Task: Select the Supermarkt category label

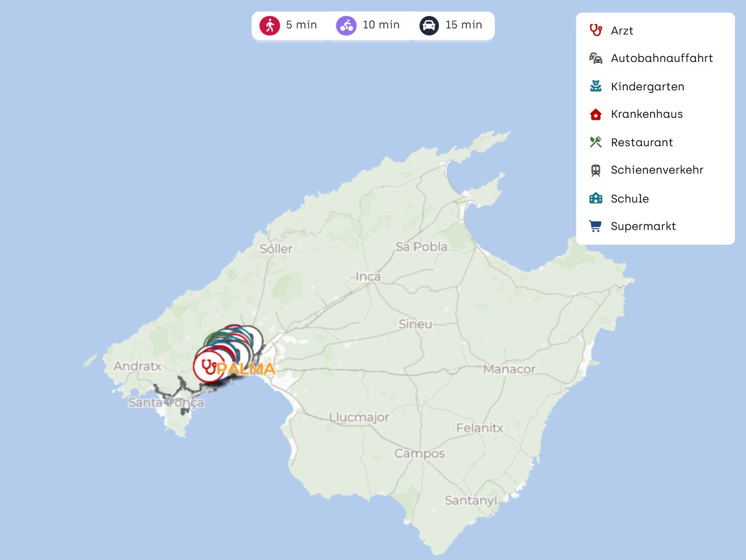Action: pos(643,226)
